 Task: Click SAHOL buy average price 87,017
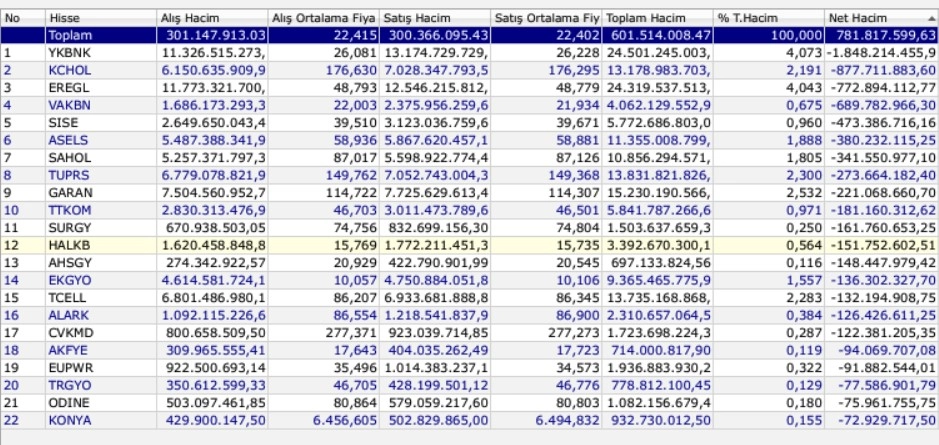(355, 158)
